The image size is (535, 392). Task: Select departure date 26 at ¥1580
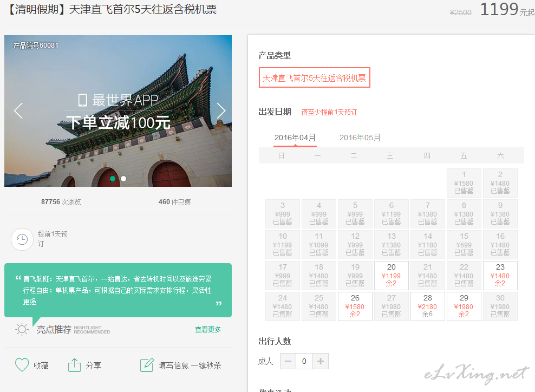pyautogui.click(x=355, y=306)
